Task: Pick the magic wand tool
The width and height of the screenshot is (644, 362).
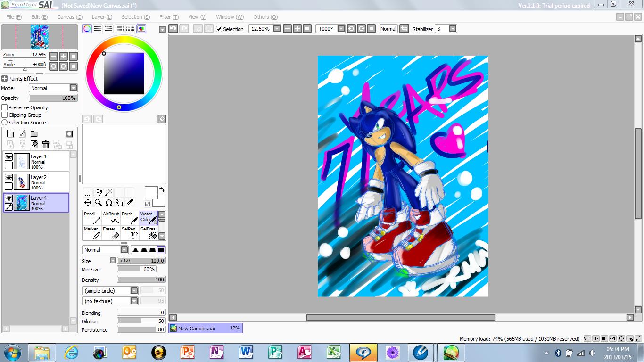Action: tap(109, 192)
